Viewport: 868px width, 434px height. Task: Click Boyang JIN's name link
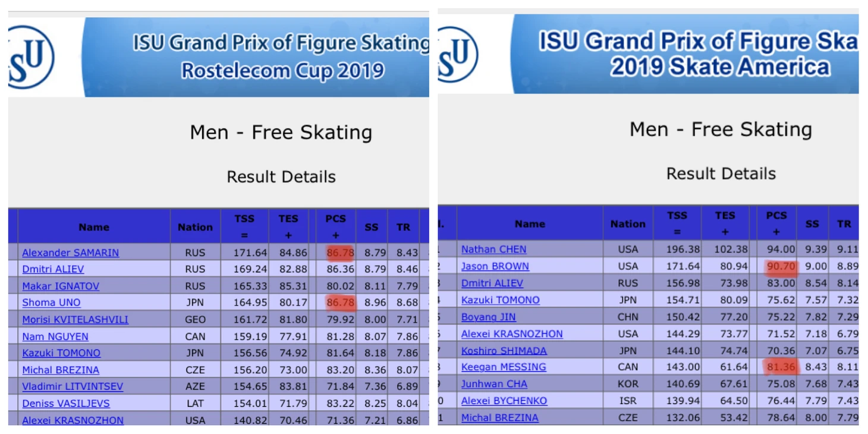coord(488,317)
